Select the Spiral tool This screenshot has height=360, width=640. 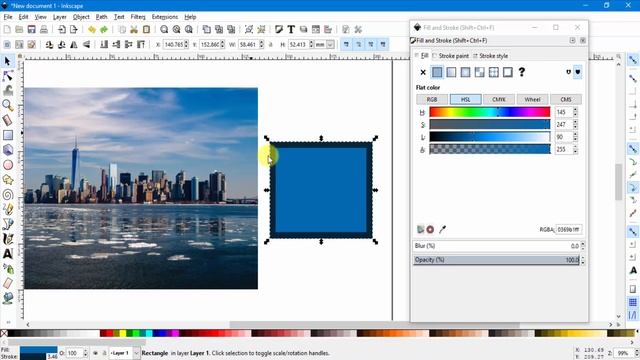[x=7, y=194]
